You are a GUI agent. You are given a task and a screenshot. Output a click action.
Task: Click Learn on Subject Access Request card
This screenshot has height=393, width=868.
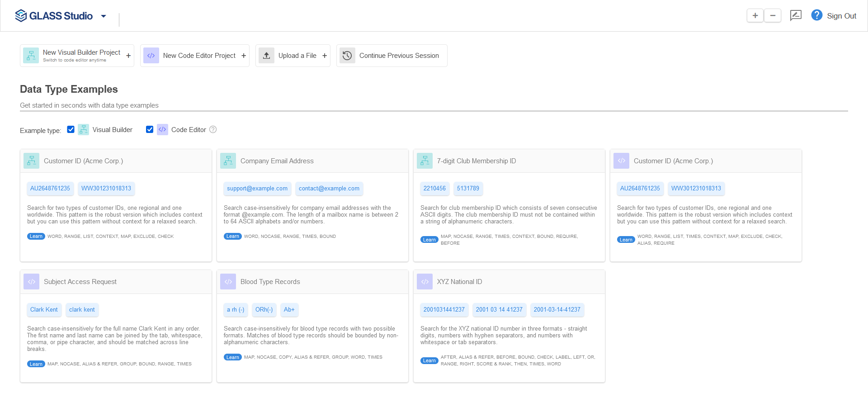tap(36, 364)
